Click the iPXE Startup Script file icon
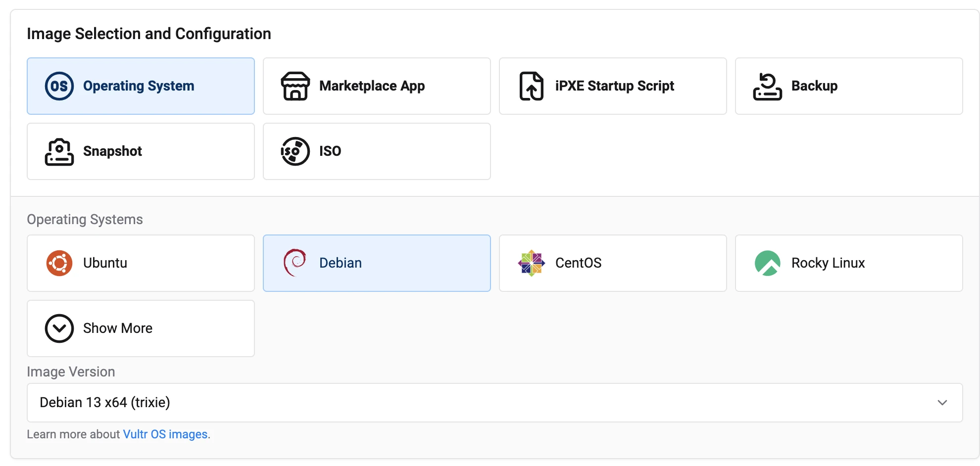The height and width of the screenshot is (466, 980). tap(532, 86)
